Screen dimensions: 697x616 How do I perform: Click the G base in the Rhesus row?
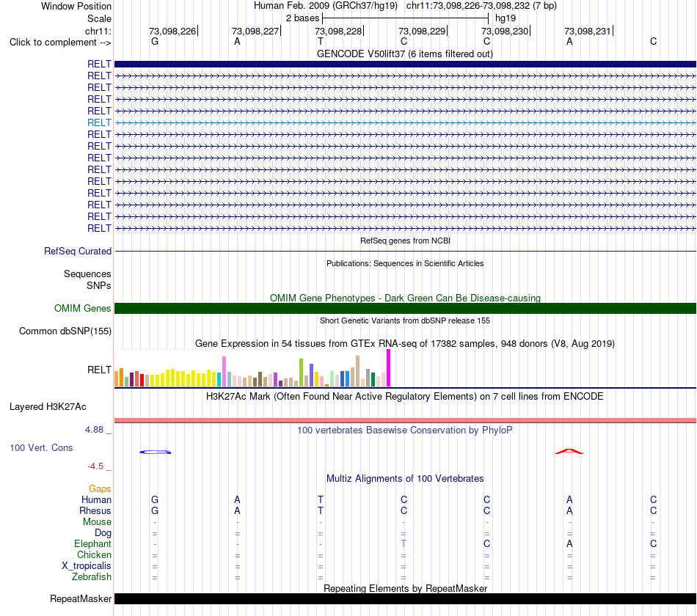click(x=155, y=510)
